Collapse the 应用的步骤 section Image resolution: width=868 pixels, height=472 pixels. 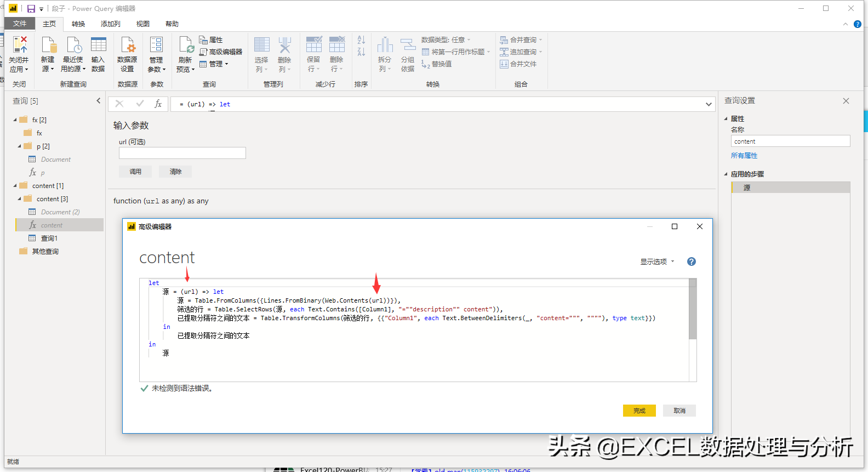pyautogui.click(x=726, y=174)
